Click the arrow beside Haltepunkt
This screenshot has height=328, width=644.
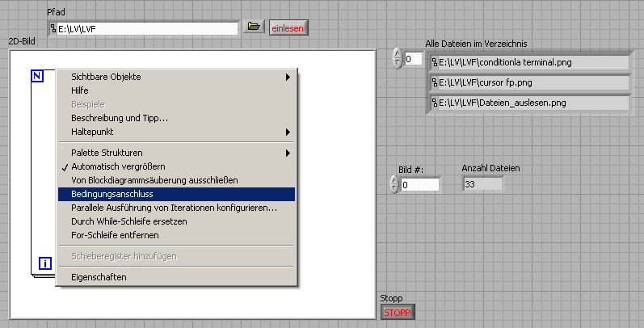coord(288,132)
